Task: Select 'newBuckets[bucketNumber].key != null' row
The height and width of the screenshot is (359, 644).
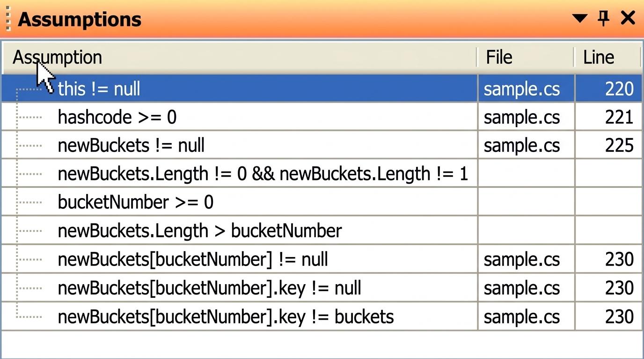Action: 322,288
